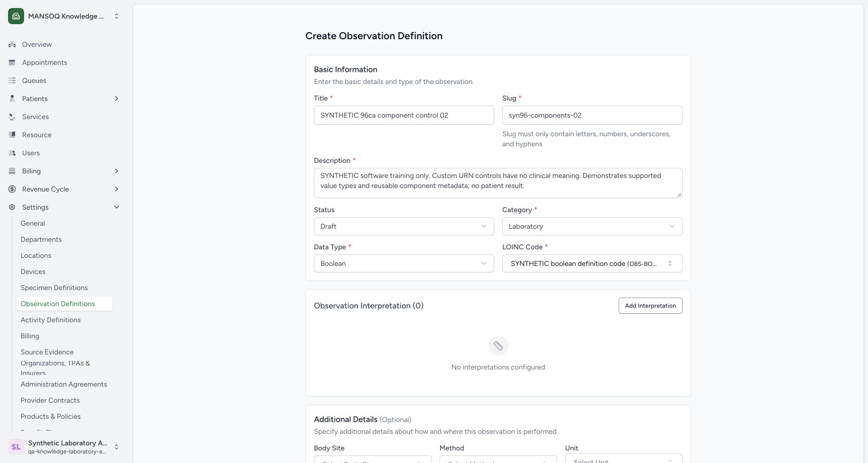This screenshot has width=868, height=463.
Task: Expand the Revenue Cycle submenu chevron
Action: tap(117, 189)
